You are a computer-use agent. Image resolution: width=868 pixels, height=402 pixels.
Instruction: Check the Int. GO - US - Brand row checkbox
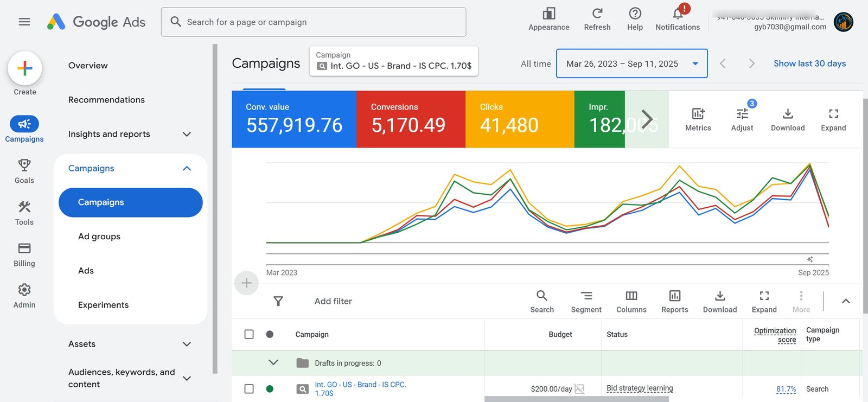249,389
